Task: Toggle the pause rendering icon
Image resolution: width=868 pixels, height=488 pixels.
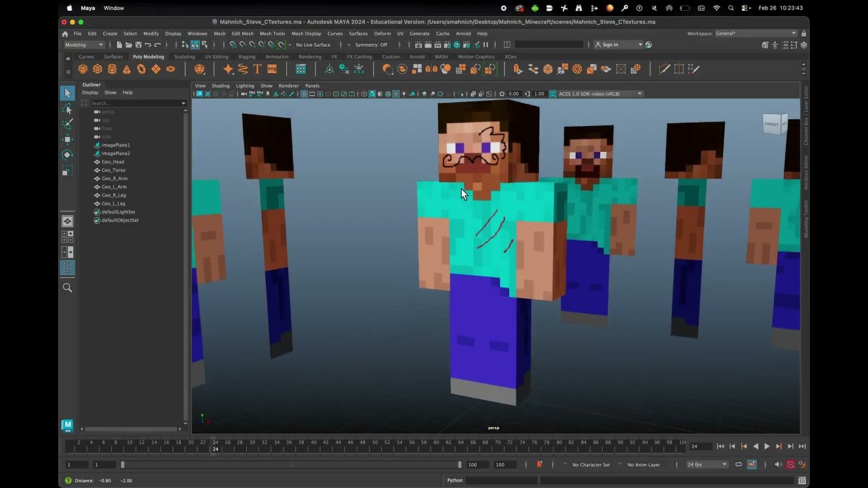Action: [486, 45]
